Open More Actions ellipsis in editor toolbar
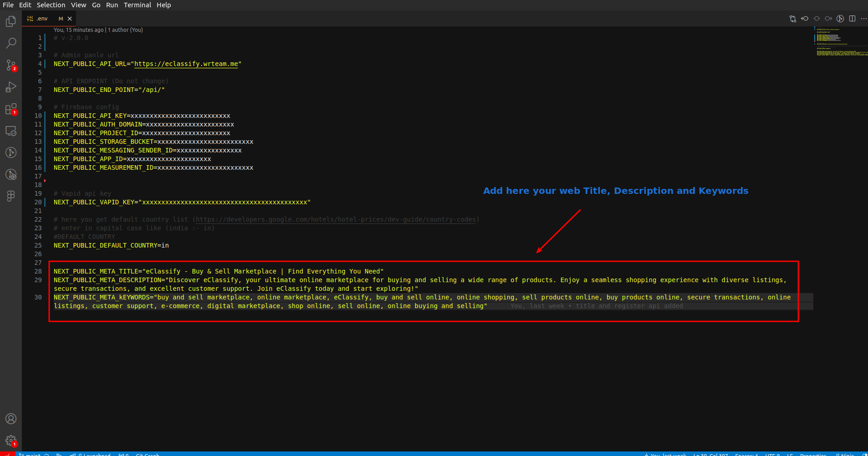This screenshot has width=868, height=456. click(863, 19)
